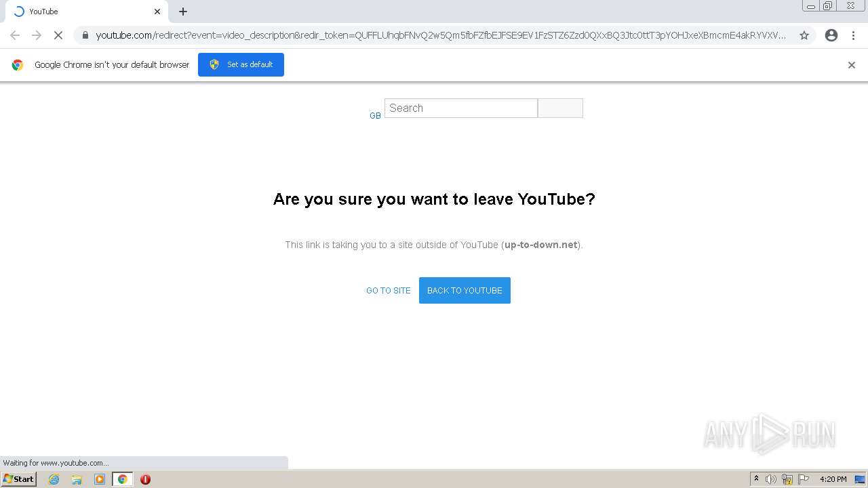Viewport: 868px width, 488px height.
Task: Click the browser back arrow
Action: [x=15, y=35]
